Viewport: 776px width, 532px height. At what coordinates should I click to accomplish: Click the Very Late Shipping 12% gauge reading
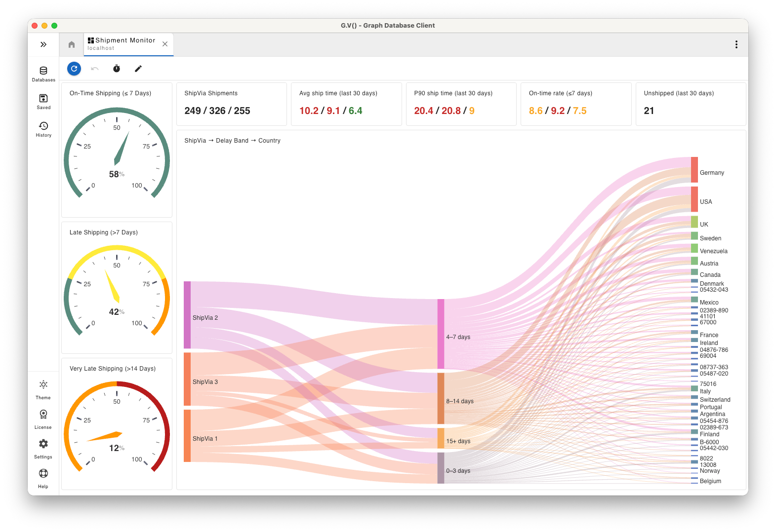click(x=117, y=448)
